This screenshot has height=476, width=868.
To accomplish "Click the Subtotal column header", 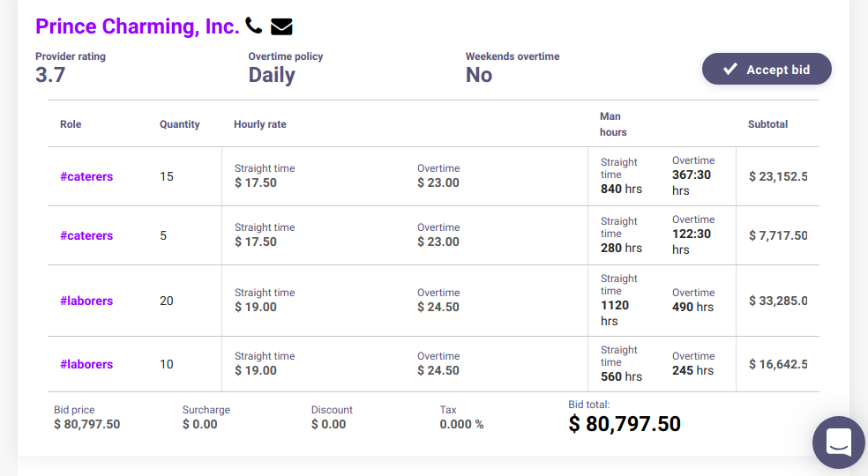I will [767, 124].
